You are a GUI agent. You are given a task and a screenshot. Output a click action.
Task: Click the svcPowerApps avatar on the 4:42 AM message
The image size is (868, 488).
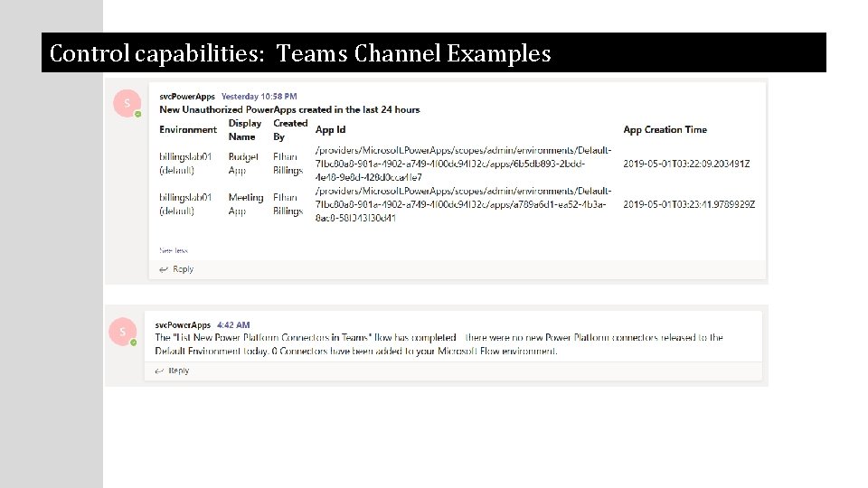[123, 332]
